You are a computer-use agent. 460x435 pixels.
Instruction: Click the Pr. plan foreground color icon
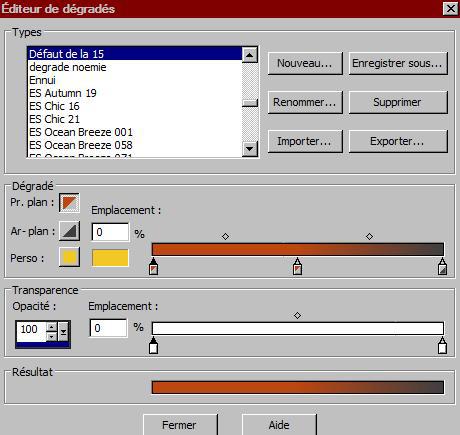tap(69, 202)
